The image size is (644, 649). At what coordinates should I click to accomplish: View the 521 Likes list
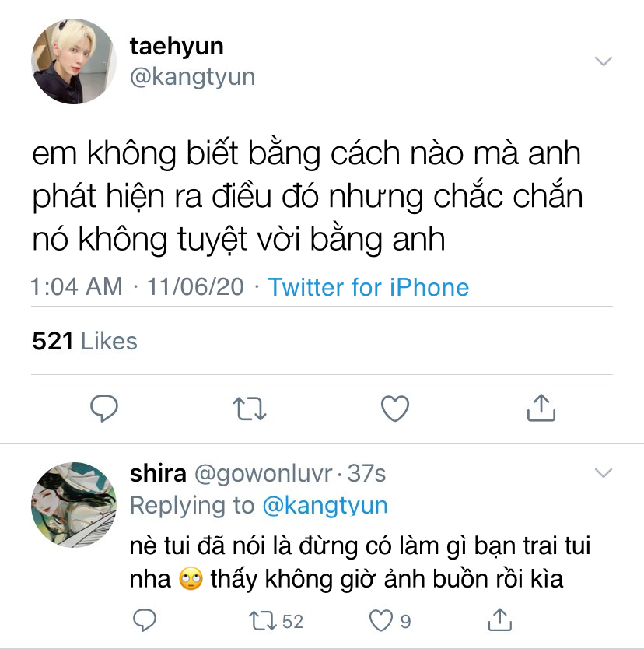(85, 341)
